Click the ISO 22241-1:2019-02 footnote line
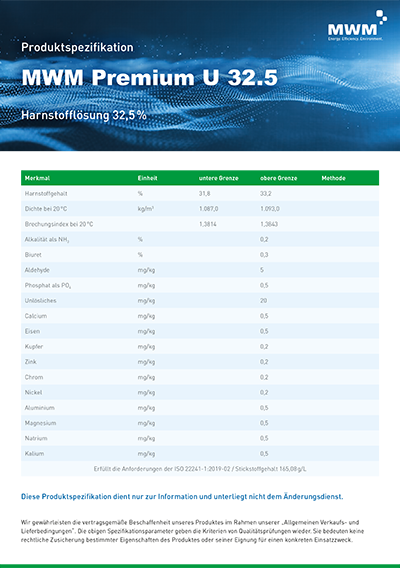400x568 pixels. point(200,469)
